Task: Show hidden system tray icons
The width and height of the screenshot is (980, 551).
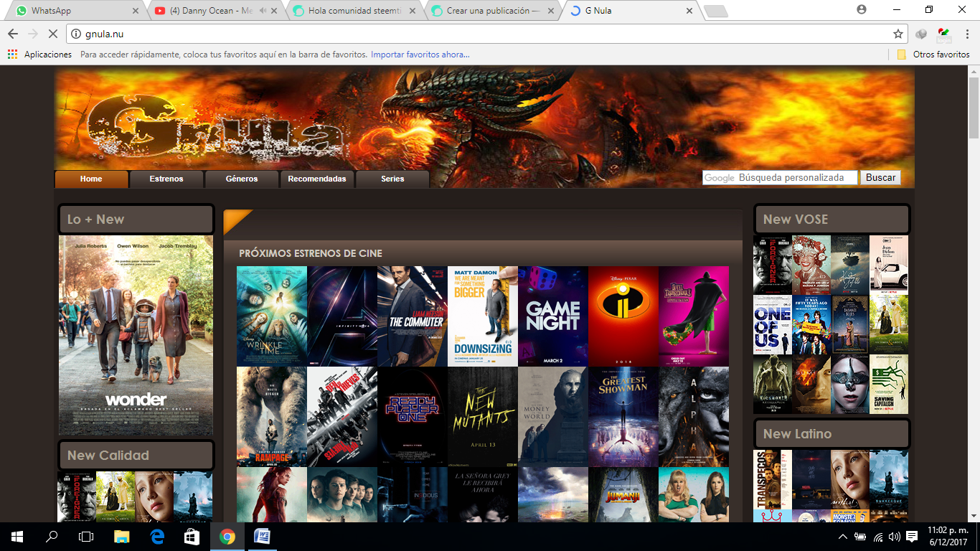Action: 843,537
